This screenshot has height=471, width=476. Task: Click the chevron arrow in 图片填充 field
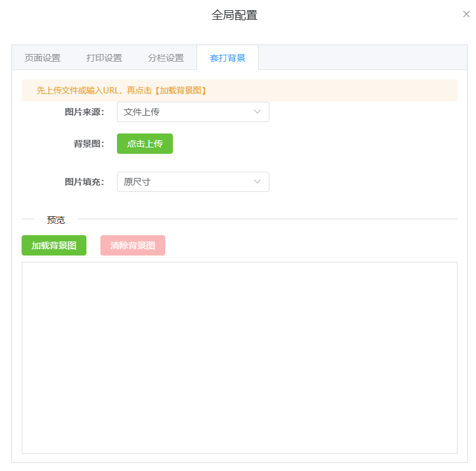pos(257,182)
